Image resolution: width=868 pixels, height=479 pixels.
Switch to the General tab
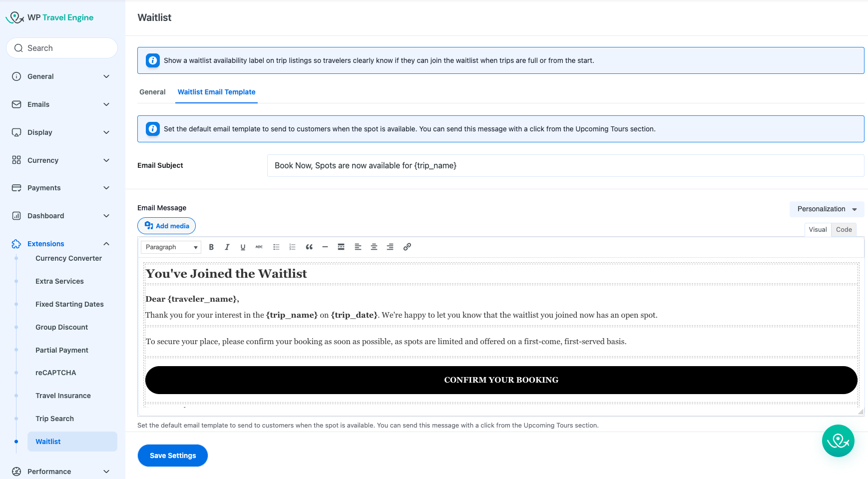(x=152, y=92)
